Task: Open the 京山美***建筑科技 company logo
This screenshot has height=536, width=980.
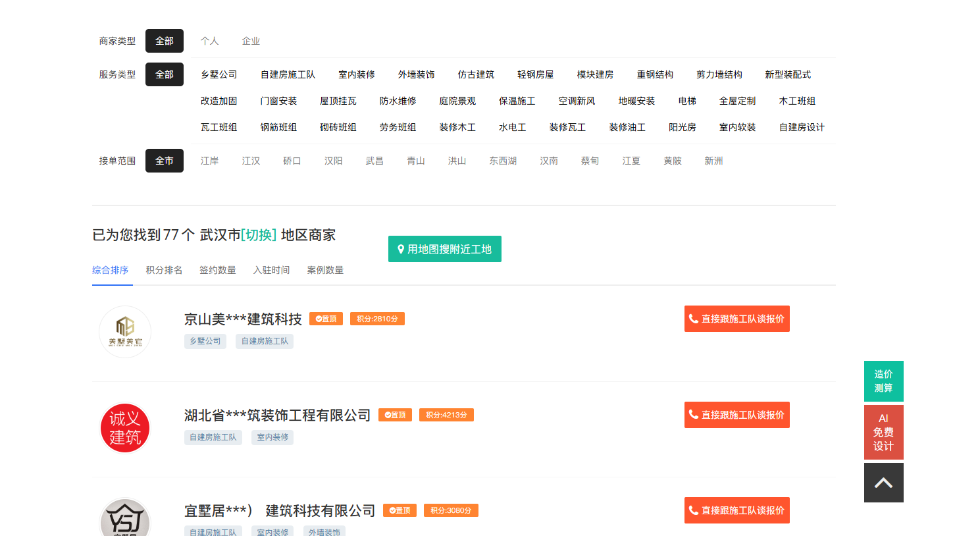Action: 125,332
